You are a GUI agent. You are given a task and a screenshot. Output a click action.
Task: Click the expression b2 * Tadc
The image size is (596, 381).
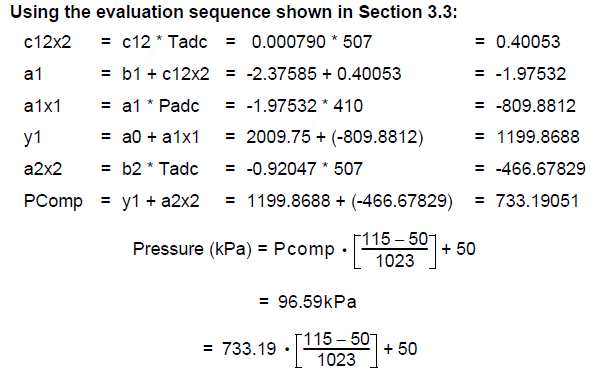coord(160,169)
